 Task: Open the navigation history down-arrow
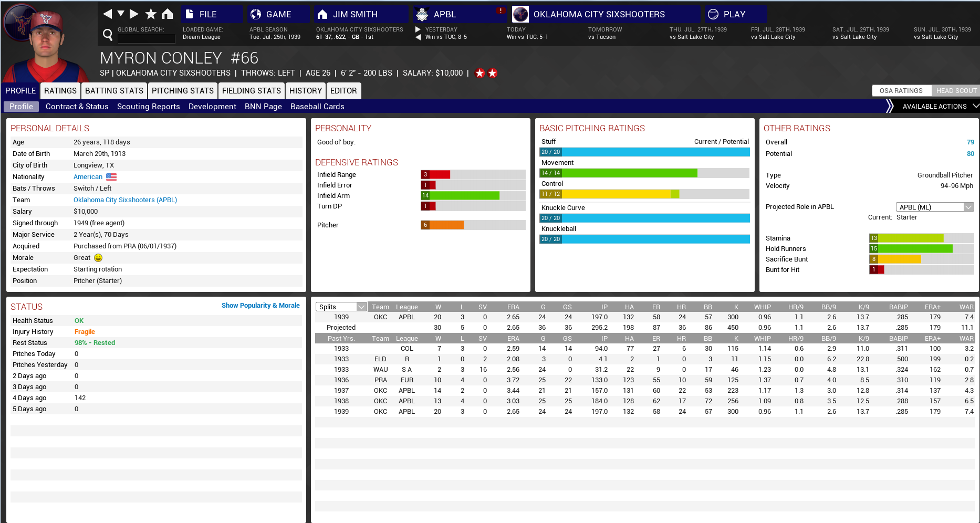pyautogui.click(x=121, y=14)
